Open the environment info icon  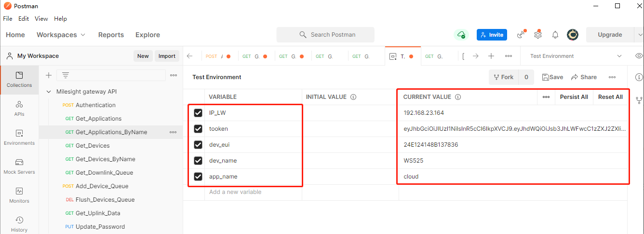coord(639,77)
